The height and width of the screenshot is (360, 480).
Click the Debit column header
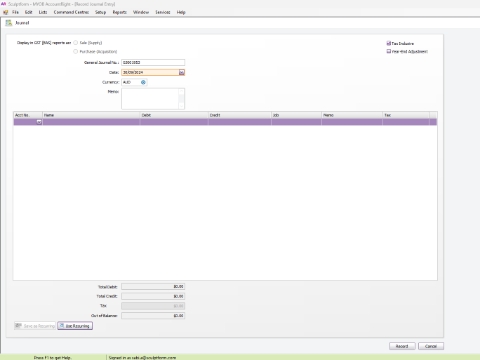pos(174,115)
